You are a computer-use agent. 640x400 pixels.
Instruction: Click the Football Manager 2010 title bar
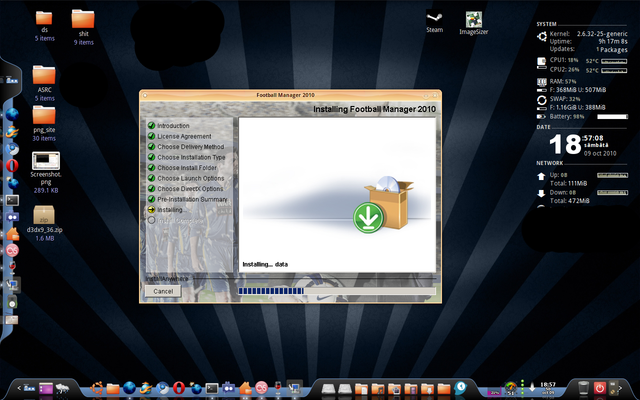coord(290,95)
